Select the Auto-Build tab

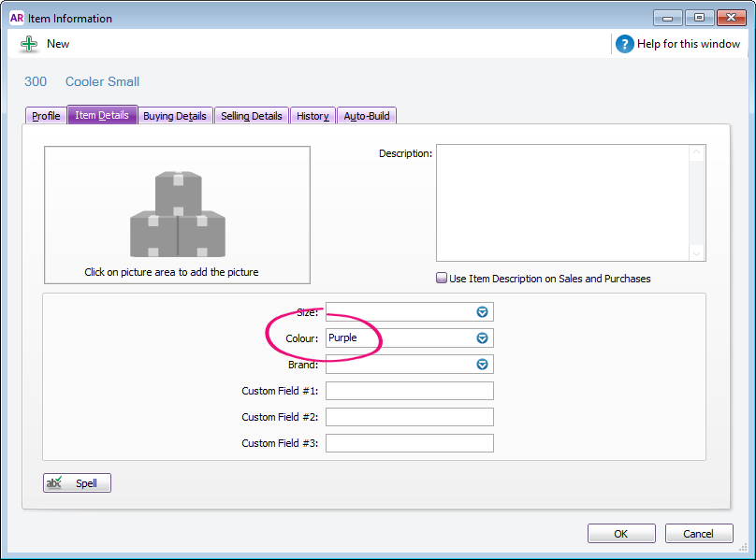367,116
